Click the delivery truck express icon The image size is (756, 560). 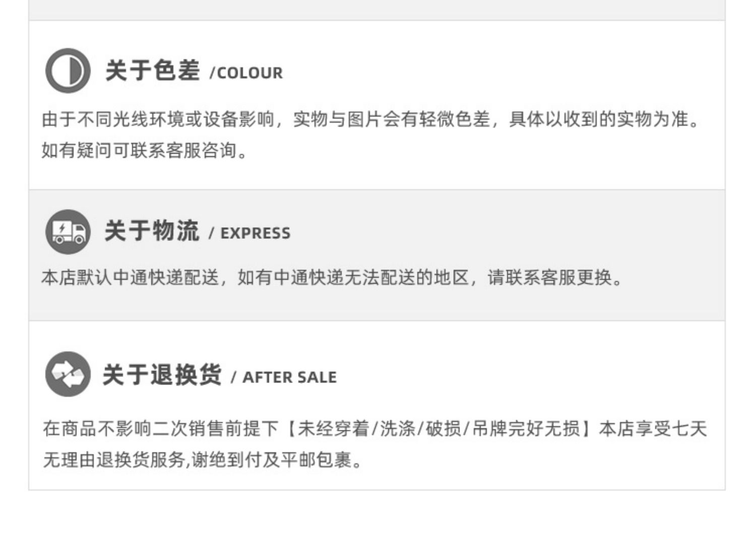pyautogui.click(x=68, y=232)
